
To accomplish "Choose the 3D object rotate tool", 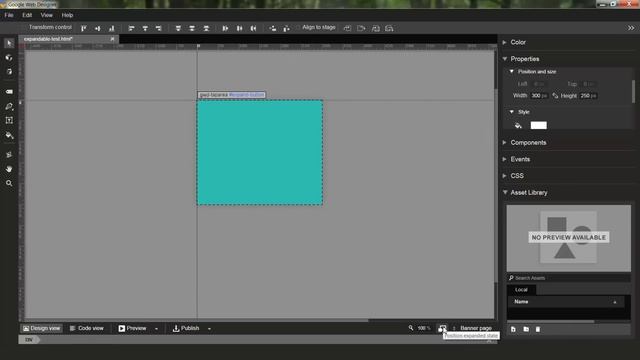I will (x=9, y=58).
